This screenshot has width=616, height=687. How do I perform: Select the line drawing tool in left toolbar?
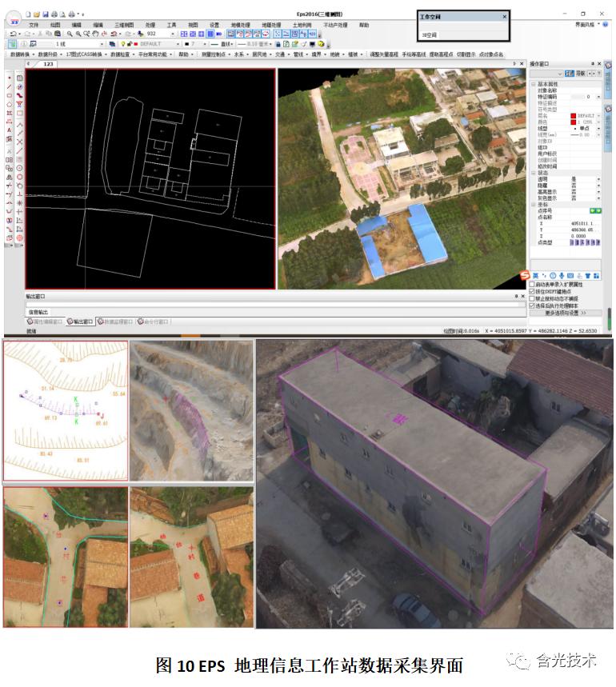tap(9, 85)
